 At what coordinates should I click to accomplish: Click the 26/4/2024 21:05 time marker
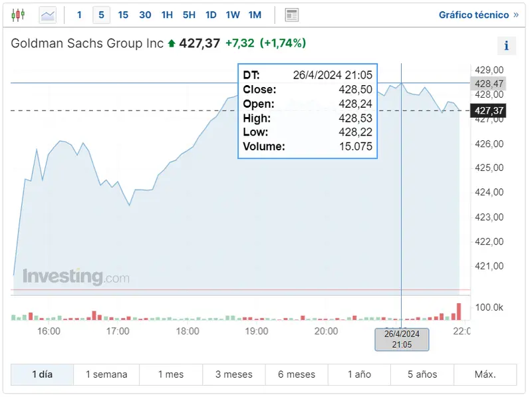point(402,339)
